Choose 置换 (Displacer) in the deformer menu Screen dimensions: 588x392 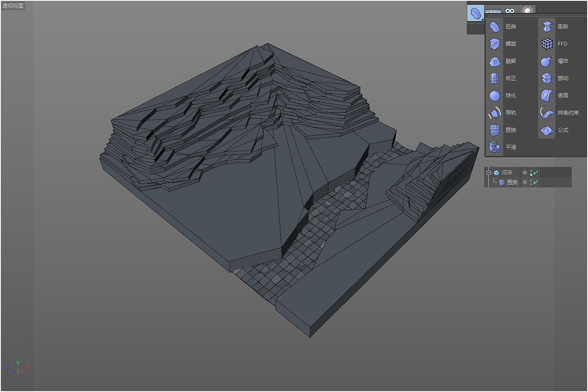503,130
